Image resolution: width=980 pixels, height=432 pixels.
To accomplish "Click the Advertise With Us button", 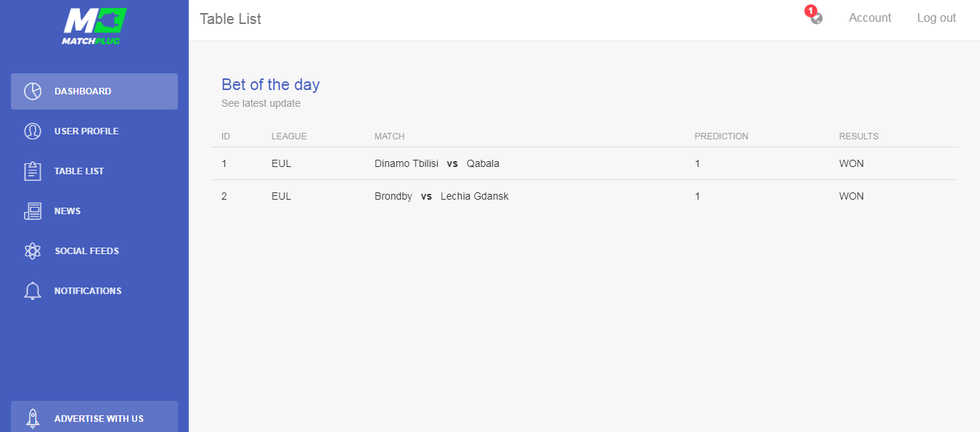I will click(94, 417).
